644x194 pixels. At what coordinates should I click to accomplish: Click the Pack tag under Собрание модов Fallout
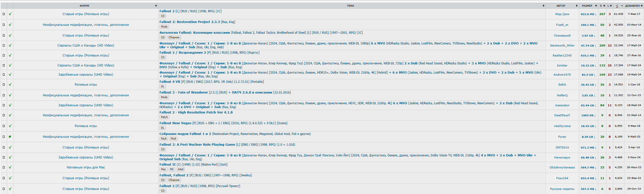[x=164, y=139]
